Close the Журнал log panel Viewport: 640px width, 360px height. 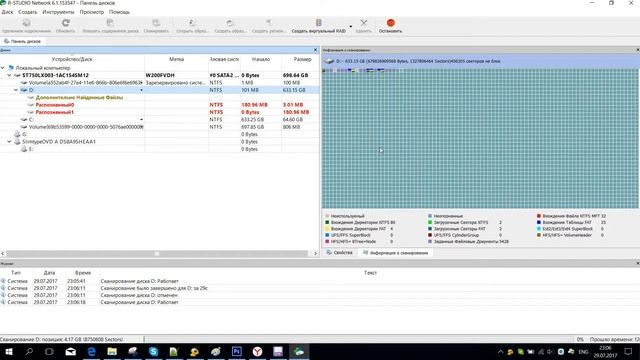point(638,263)
